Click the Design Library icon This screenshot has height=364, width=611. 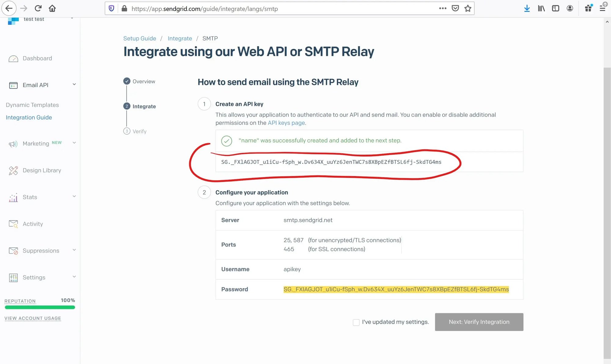pos(13,170)
